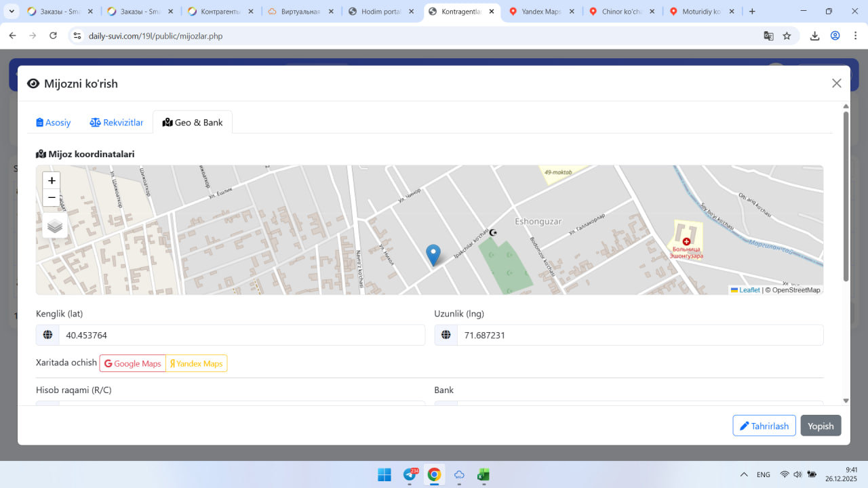Zoom out on the map
The height and width of the screenshot is (488, 868).
52,198
